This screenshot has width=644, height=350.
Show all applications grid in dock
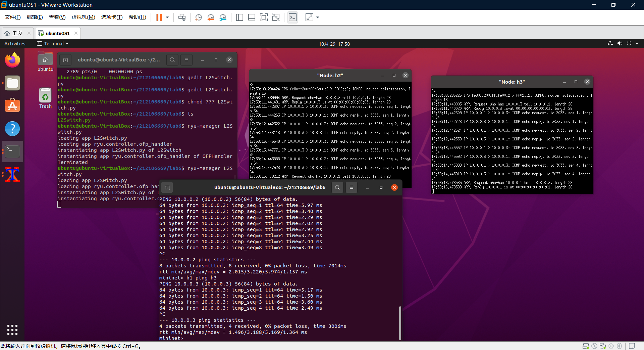coord(12,330)
